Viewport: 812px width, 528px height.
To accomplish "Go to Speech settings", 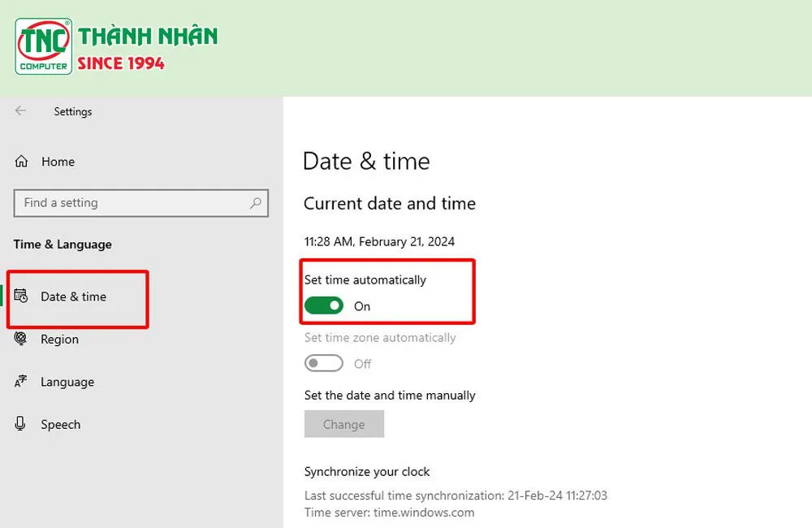I will [61, 424].
